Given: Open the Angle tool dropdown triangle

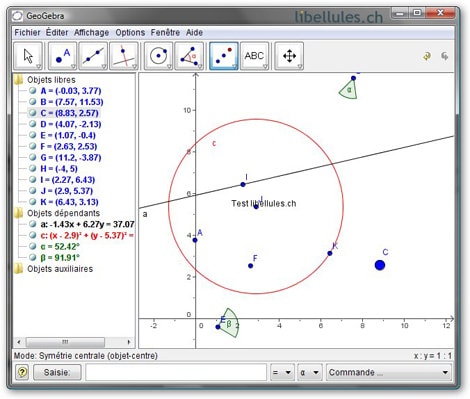Looking at the screenshot, I should [x=200, y=66].
